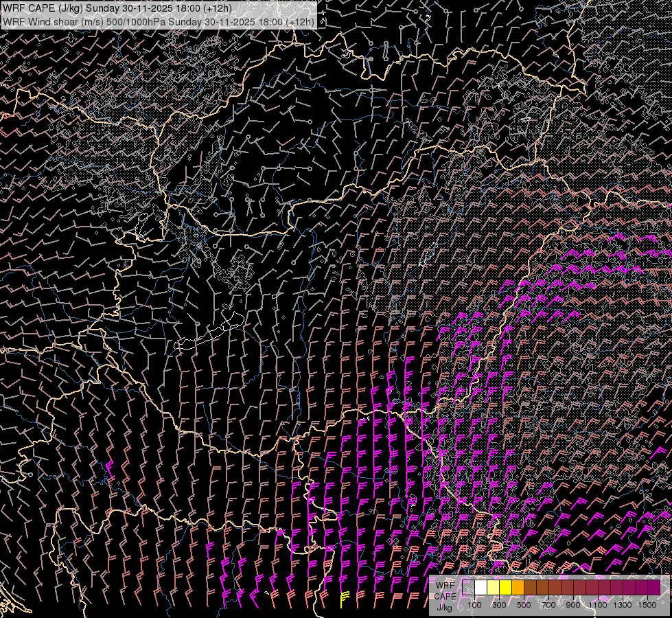
Task: Click the CAPE label in the legend
Action: tap(445, 597)
